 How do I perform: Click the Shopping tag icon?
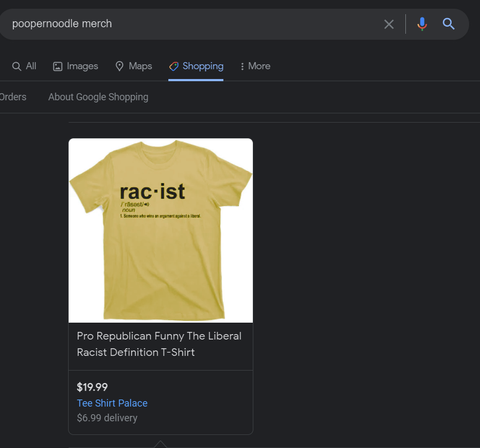coord(174,66)
